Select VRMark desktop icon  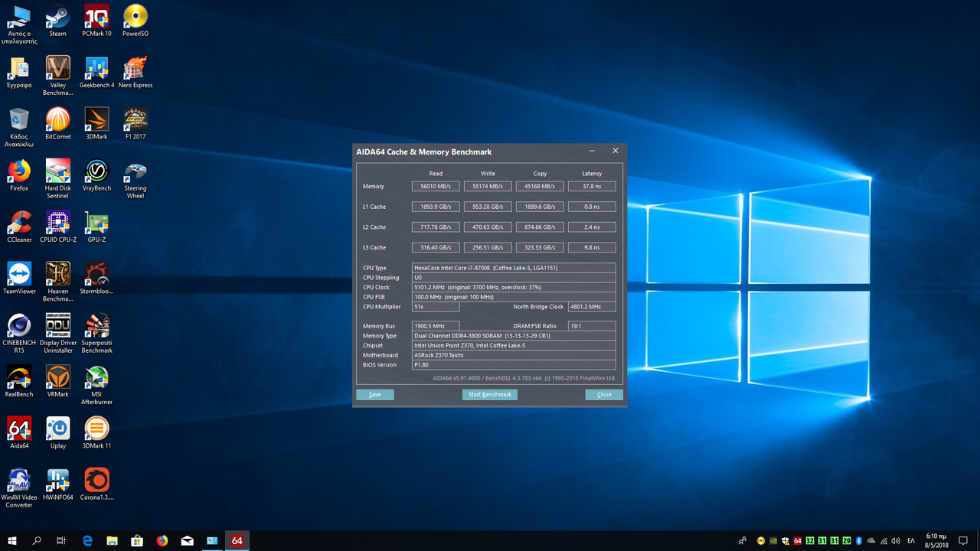tap(57, 381)
